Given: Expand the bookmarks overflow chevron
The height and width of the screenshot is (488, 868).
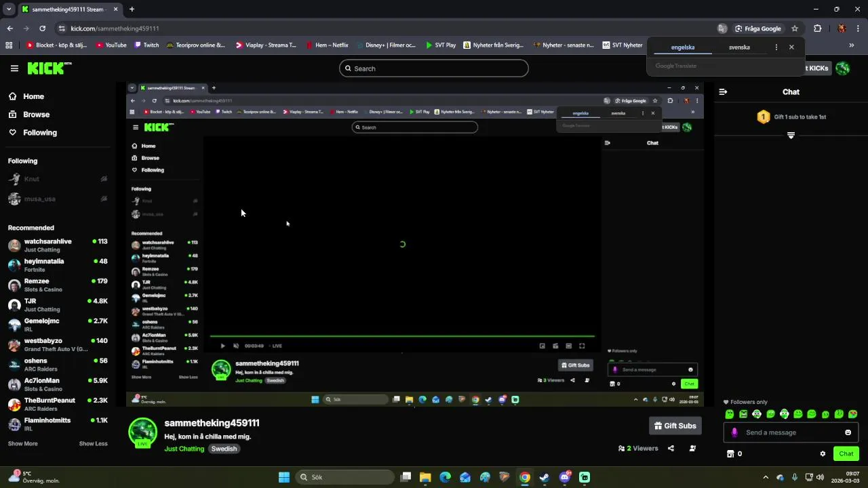Looking at the screenshot, I should 852,45.
